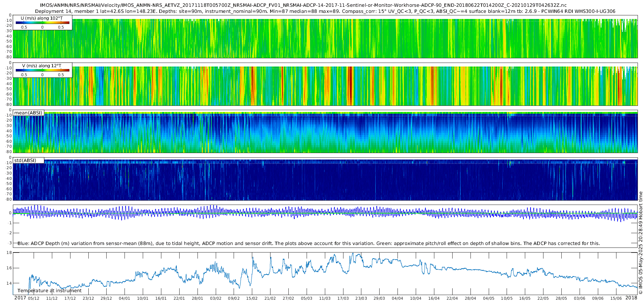
Task: Pick the 10/05 date tick label
Action: (x=506, y=298)
